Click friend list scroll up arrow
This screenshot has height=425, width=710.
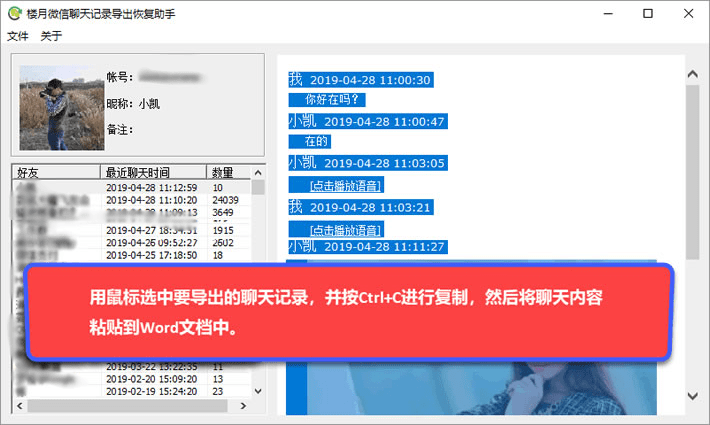[x=258, y=172]
